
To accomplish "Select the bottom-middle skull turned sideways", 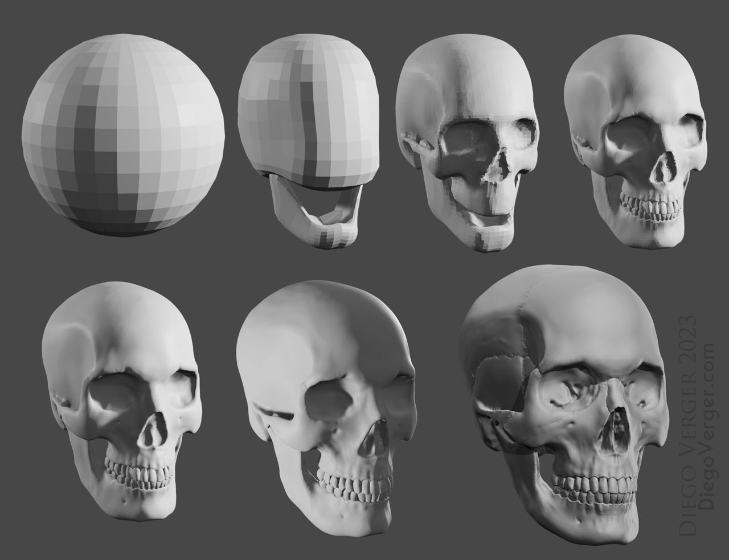I will [x=325, y=407].
